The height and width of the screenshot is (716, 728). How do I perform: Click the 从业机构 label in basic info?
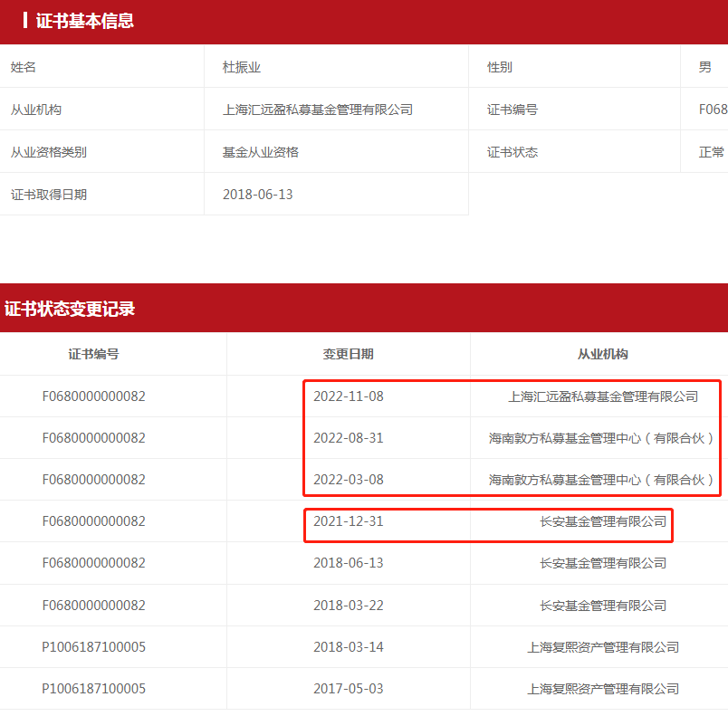click(x=36, y=110)
